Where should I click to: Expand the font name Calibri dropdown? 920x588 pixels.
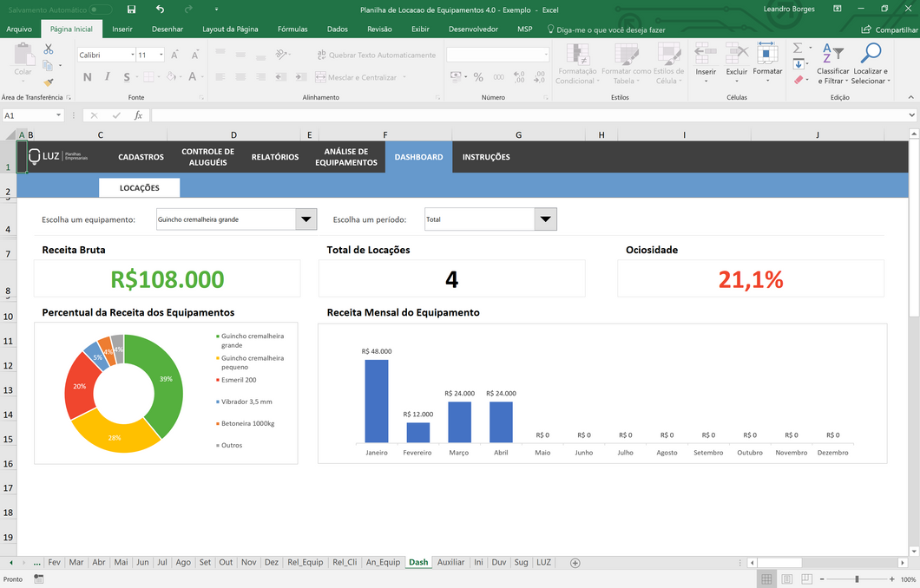(132, 55)
